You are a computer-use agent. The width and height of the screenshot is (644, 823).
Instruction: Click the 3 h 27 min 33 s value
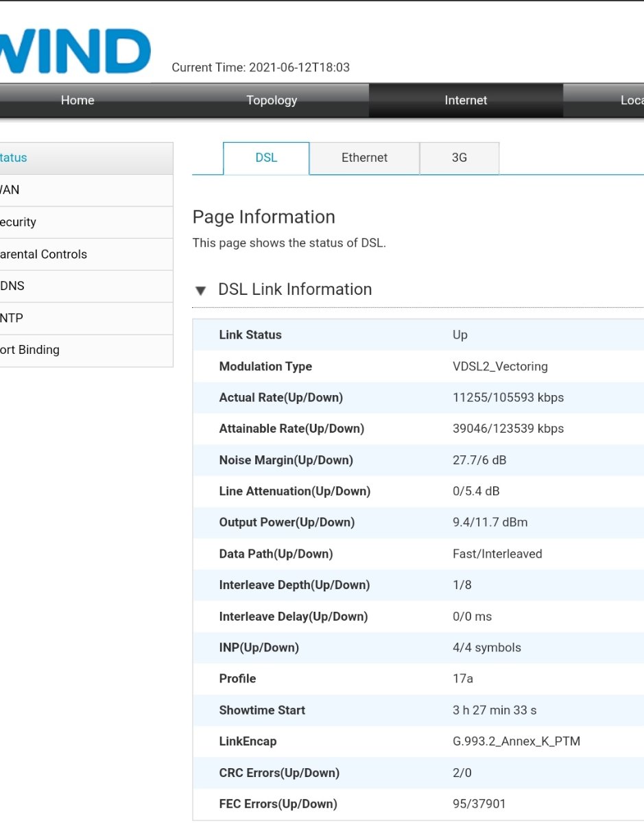[x=494, y=711]
